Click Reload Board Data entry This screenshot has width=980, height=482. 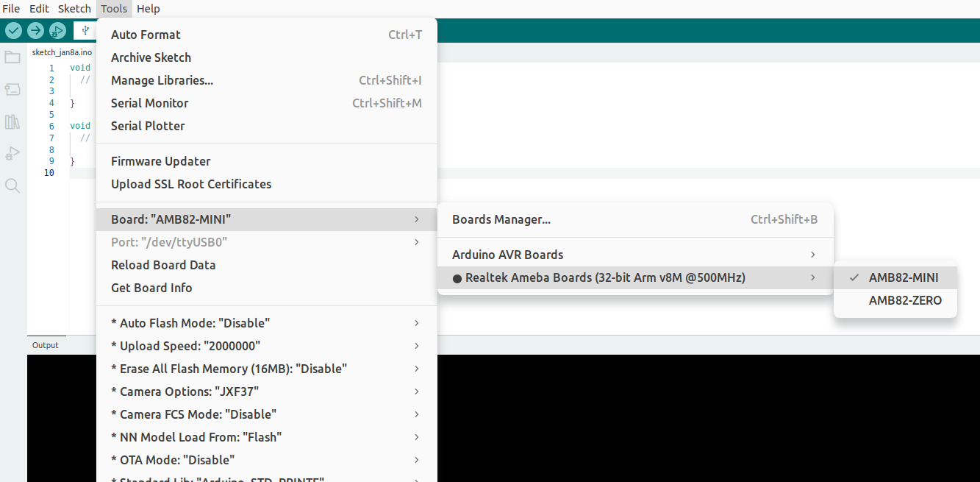tap(267, 265)
